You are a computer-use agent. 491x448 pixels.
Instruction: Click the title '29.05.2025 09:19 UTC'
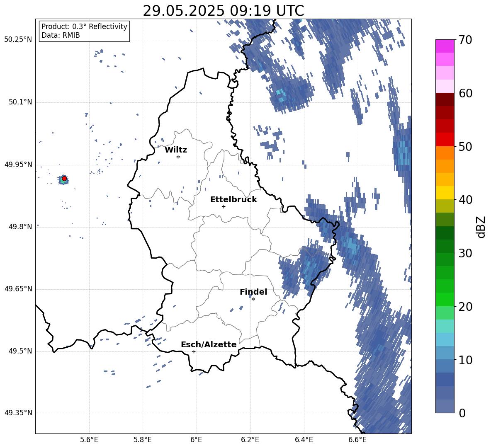coord(223,11)
